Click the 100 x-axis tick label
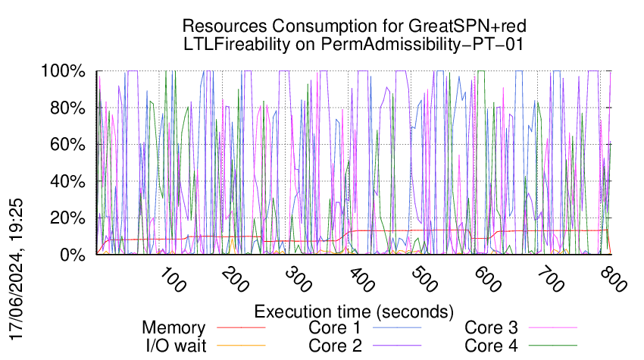Screen dimensions: 644x360 [x=172, y=280]
